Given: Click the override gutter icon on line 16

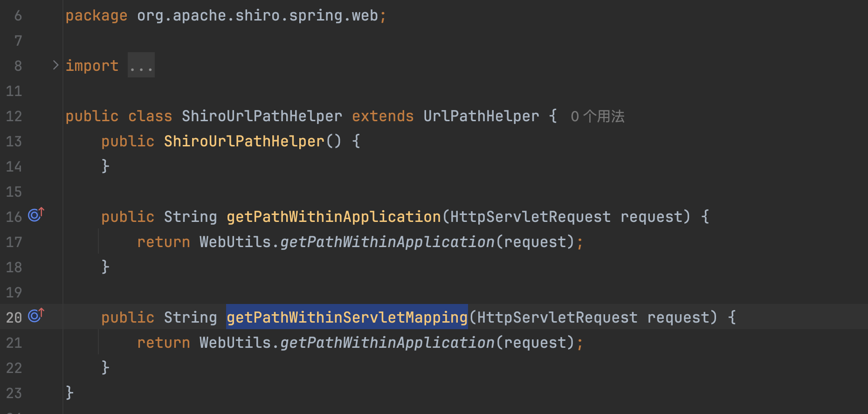Looking at the screenshot, I should coord(35,215).
